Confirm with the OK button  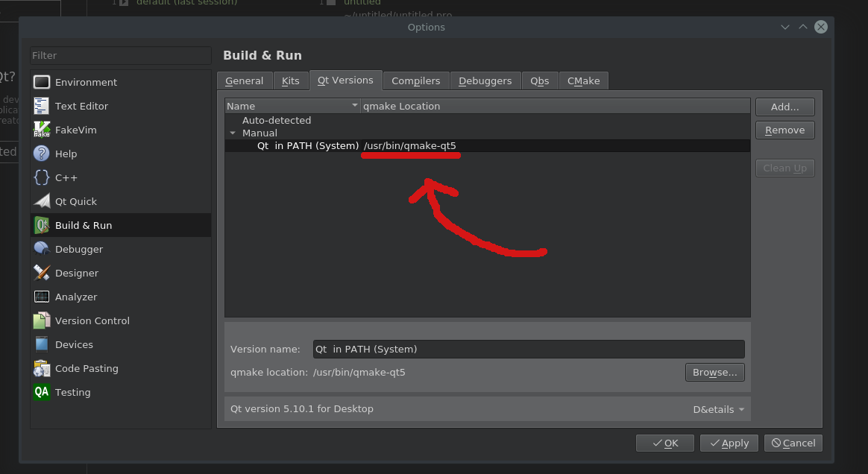click(x=665, y=443)
